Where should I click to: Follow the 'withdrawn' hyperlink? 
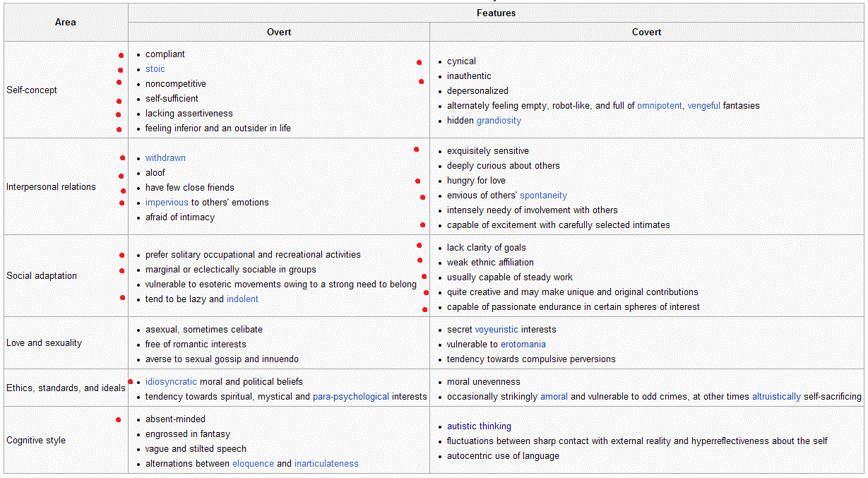[165, 158]
